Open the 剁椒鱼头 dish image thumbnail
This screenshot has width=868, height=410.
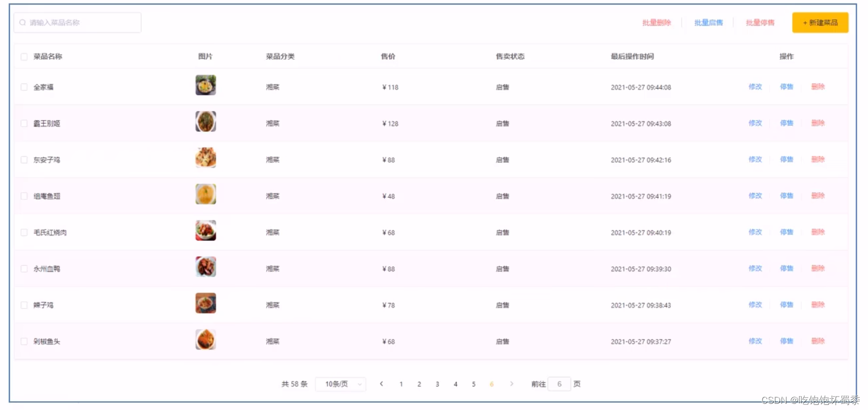(205, 339)
